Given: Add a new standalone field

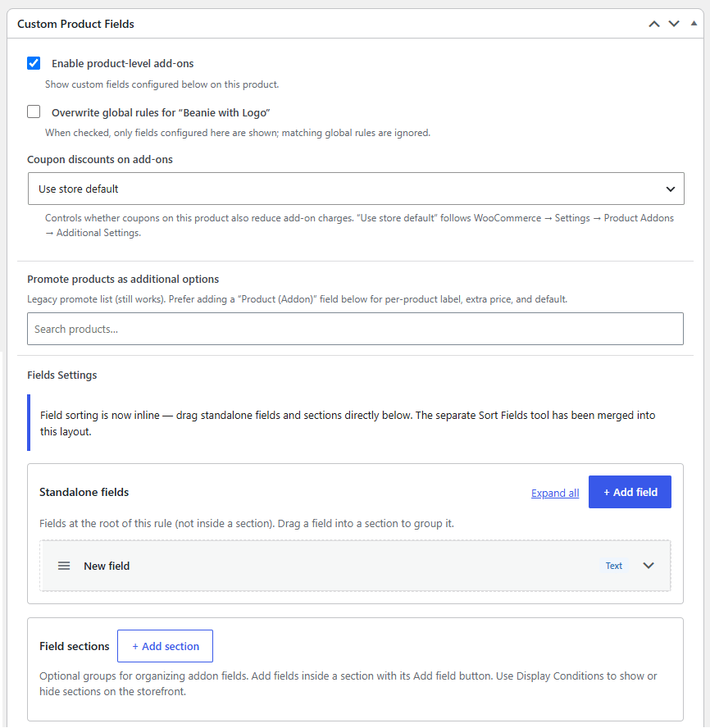Looking at the screenshot, I should pos(630,492).
